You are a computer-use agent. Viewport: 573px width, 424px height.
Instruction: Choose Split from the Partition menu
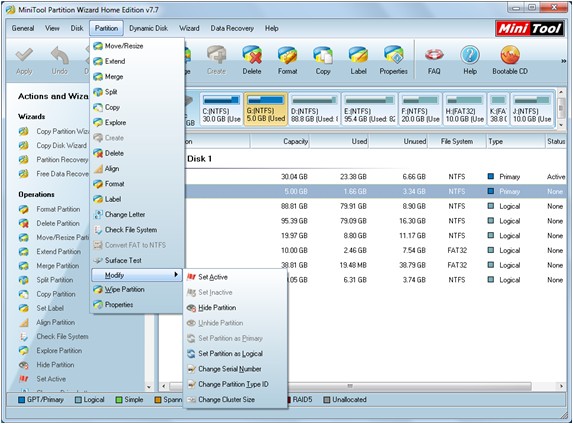(x=137, y=92)
